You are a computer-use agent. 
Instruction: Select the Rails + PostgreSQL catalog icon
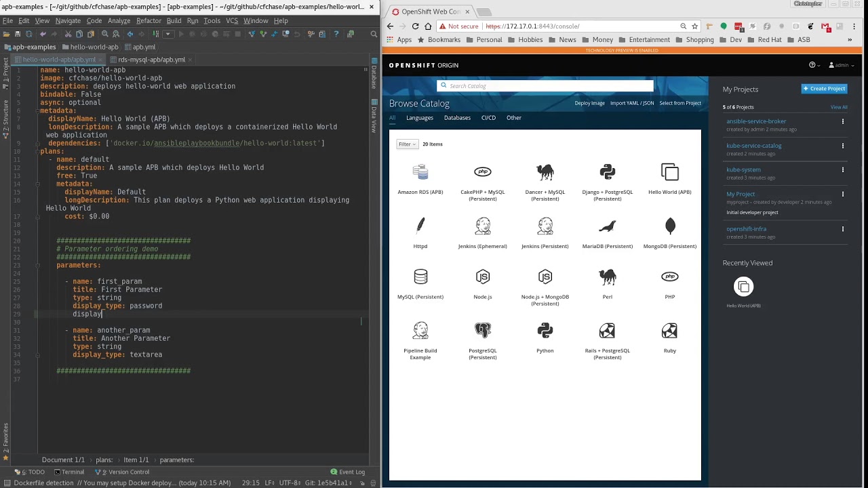[x=608, y=331]
